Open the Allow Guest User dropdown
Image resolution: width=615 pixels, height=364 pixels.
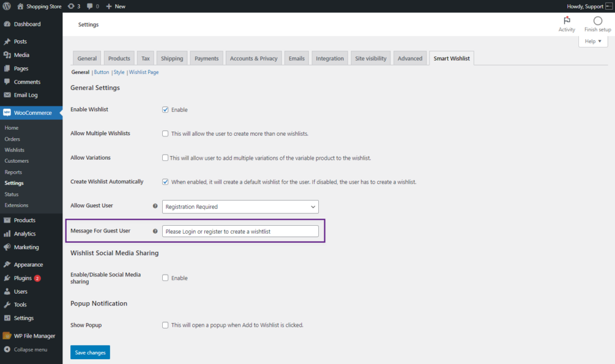coord(240,207)
